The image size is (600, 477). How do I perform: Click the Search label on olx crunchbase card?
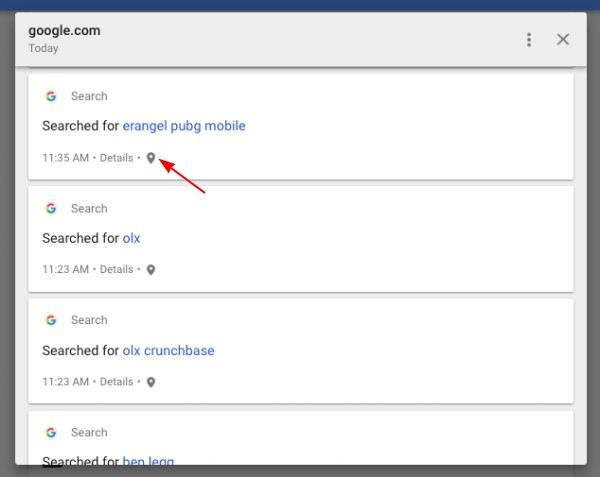[89, 320]
